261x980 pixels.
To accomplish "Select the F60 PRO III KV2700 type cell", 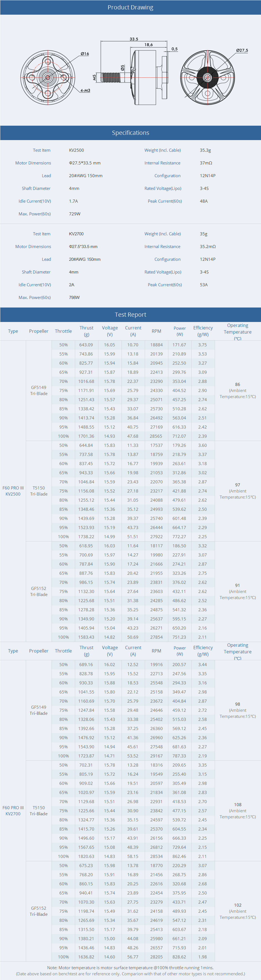I will point(13,810).
